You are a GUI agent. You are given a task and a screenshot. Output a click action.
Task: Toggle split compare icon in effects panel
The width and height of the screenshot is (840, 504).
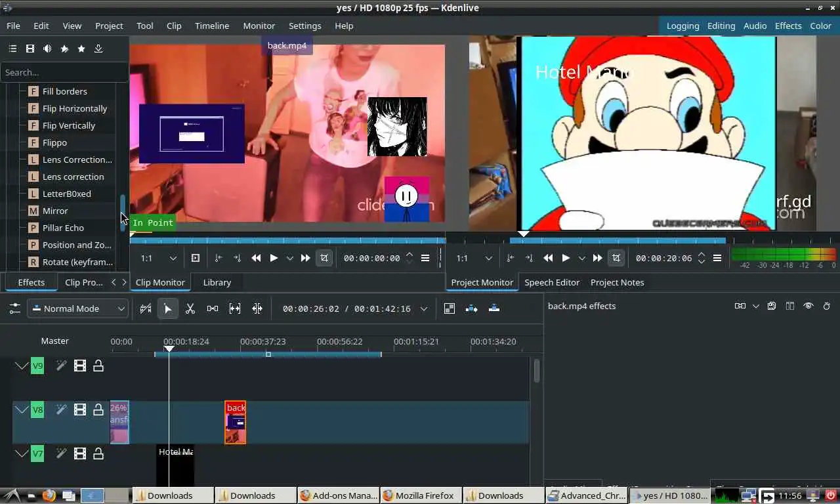(x=790, y=306)
